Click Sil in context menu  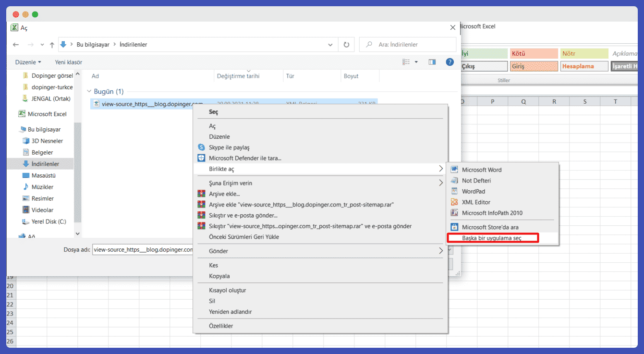[x=320, y=301]
